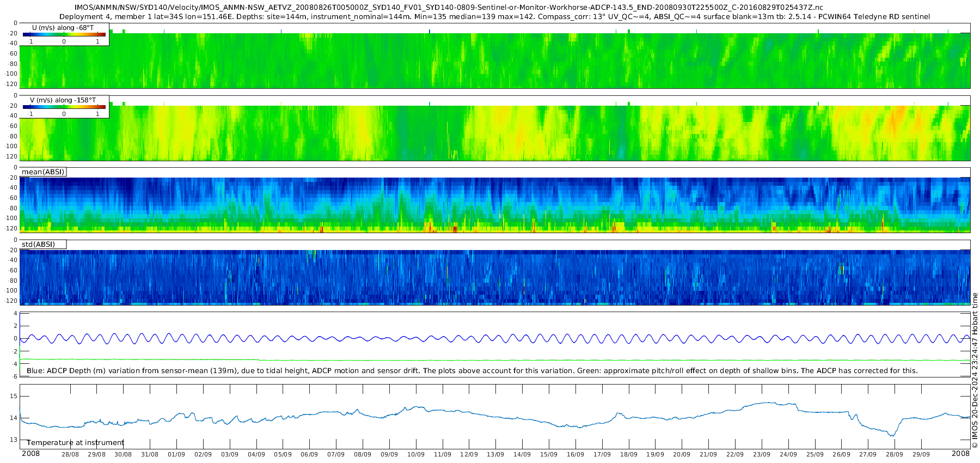The image size is (980, 463).
Task: Choose the 29/09 date tick label
Action: coord(921,454)
